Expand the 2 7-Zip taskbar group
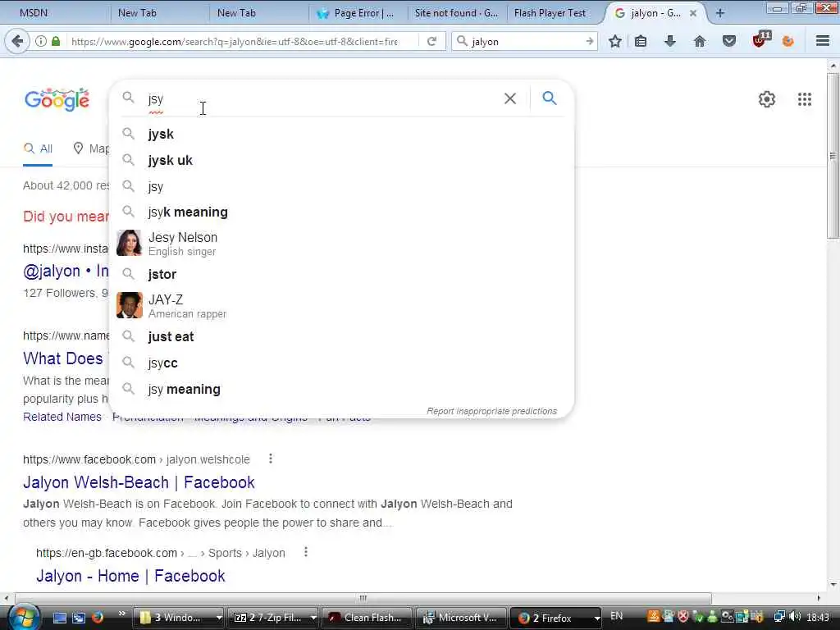Viewport: 840px width, 630px height. [x=313, y=618]
